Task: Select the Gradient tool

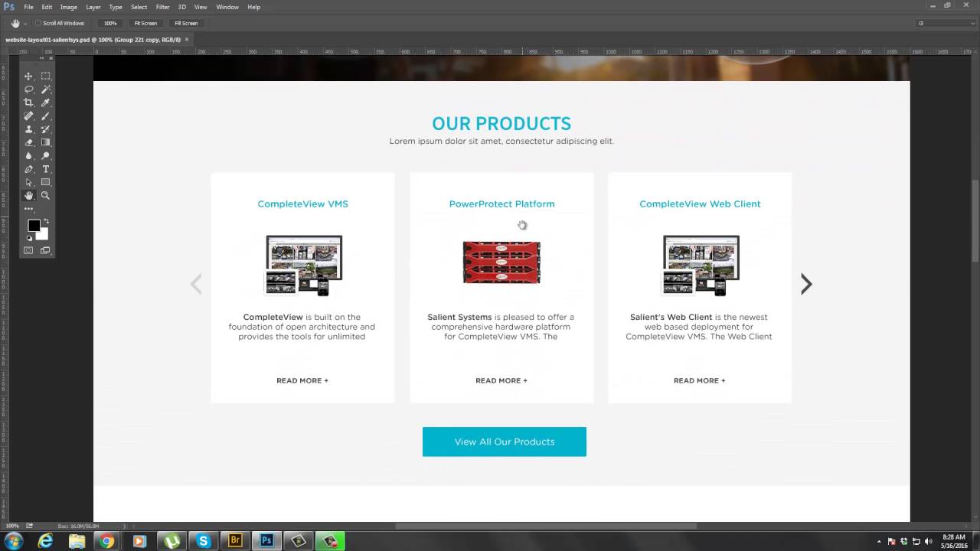Action: pyautogui.click(x=45, y=142)
